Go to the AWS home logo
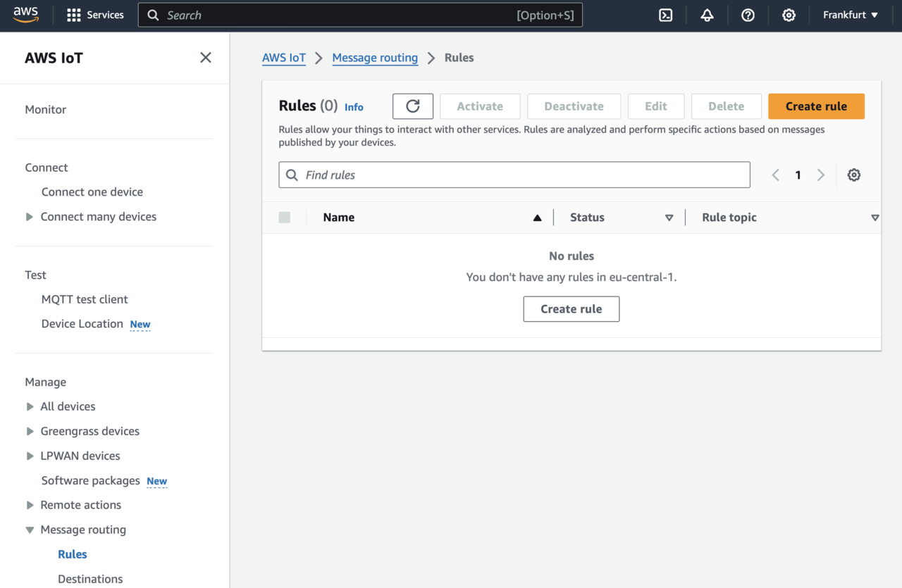 click(x=26, y=15)
